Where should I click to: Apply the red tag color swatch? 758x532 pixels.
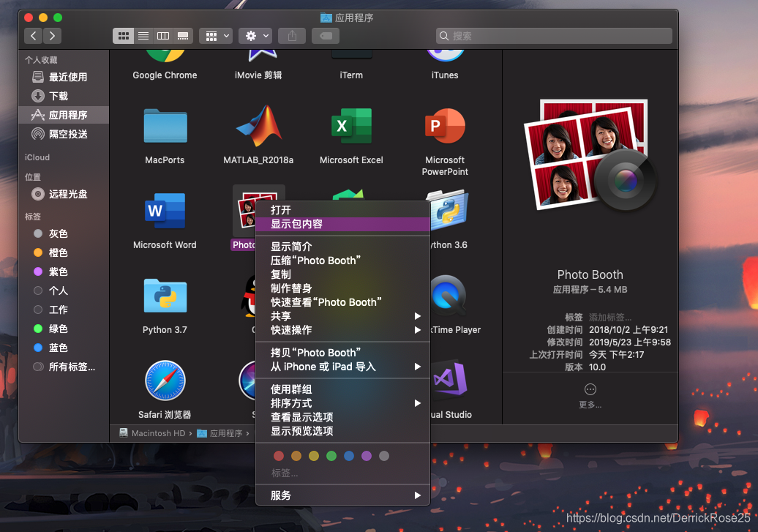coord(279,455)
